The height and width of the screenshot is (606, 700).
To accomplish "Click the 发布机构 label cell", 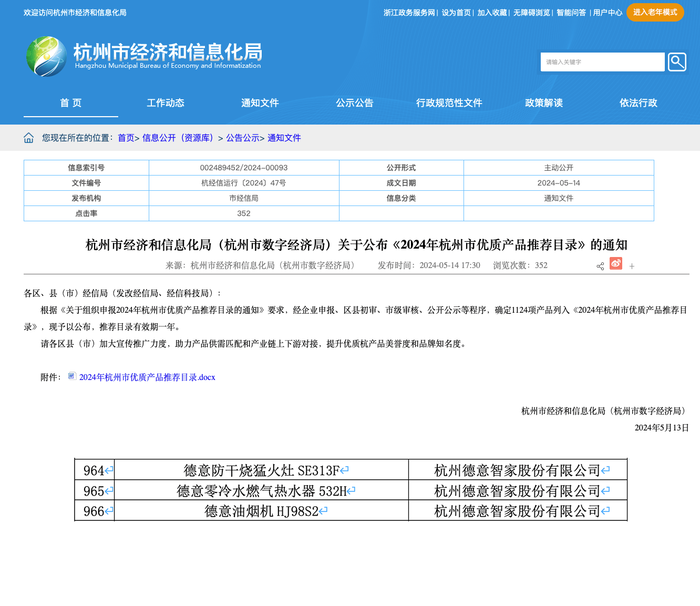I will coord(86,198).
